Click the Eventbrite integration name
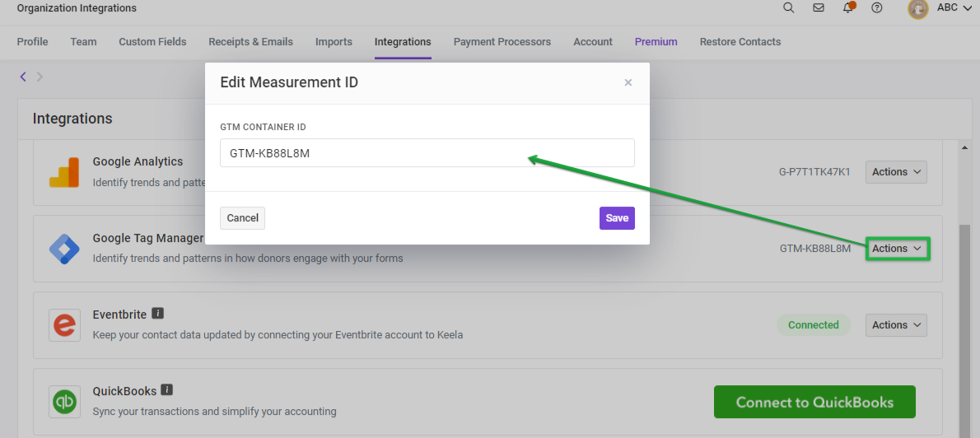Screen dimensions: 980x438 119,315
